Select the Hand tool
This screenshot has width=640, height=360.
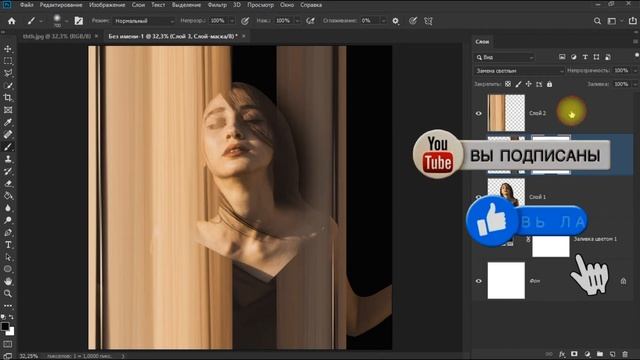point(8,281)
